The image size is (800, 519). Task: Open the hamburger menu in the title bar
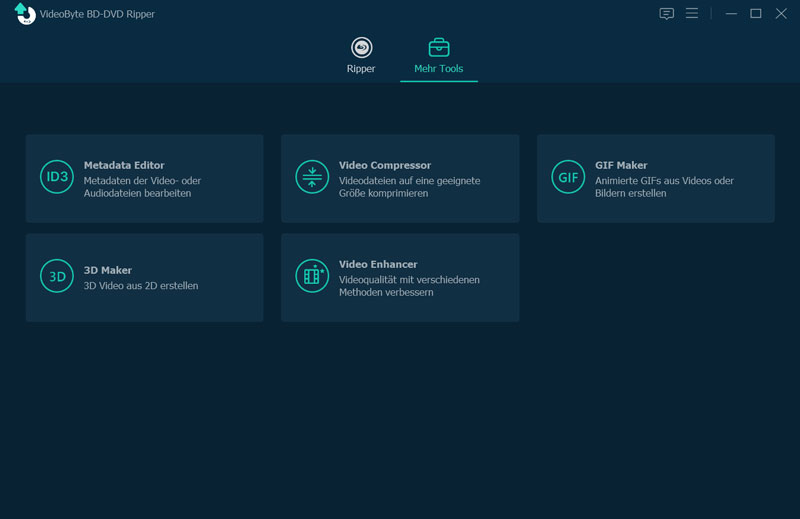coord(692,14)
